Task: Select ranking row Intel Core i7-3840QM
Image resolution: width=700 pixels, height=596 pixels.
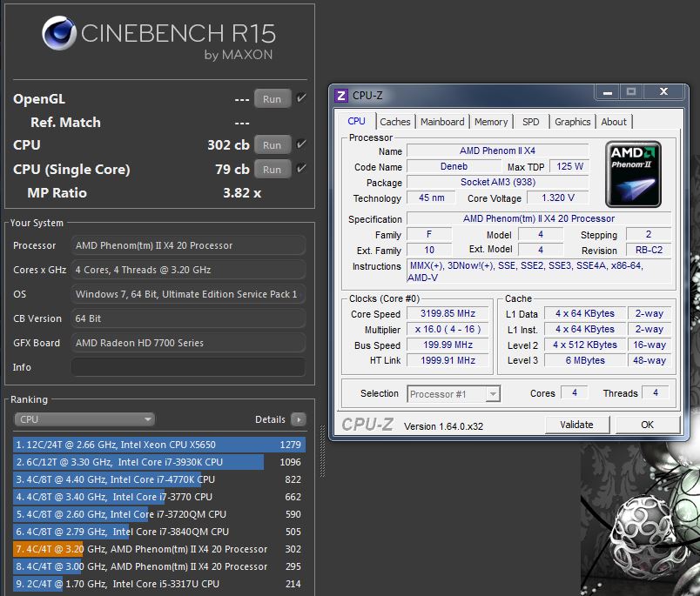Action: click(x=159, y=532)
